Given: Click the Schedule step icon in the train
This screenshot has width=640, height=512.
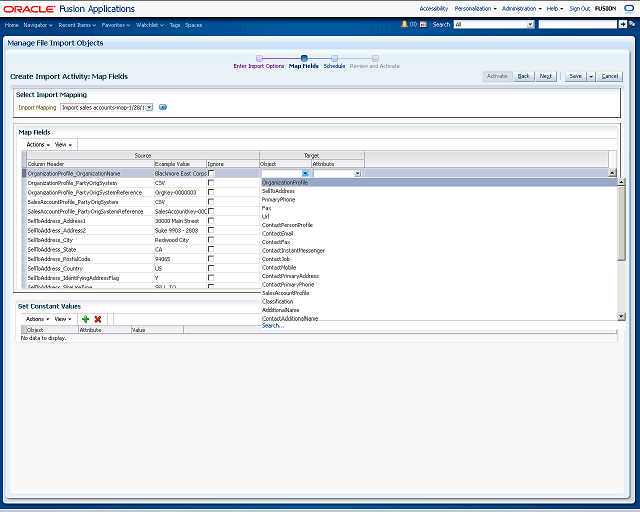Looking at the screenshot, I should click(334, 58).
